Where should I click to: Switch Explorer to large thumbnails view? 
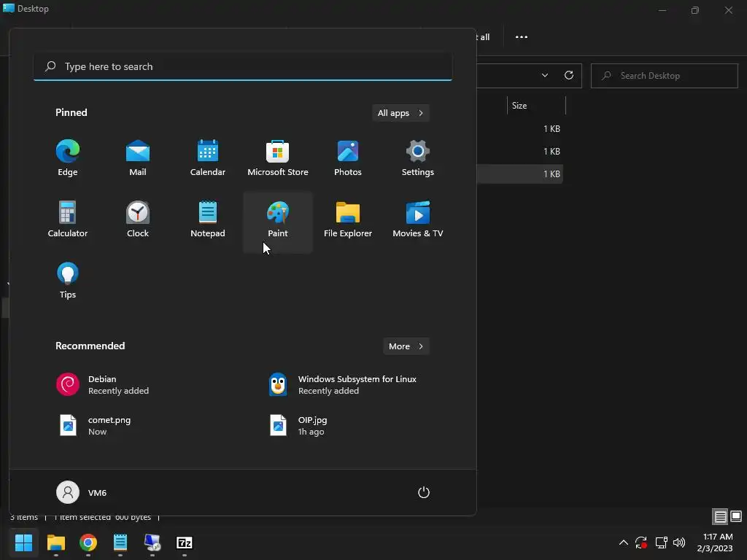pos(736,517)
